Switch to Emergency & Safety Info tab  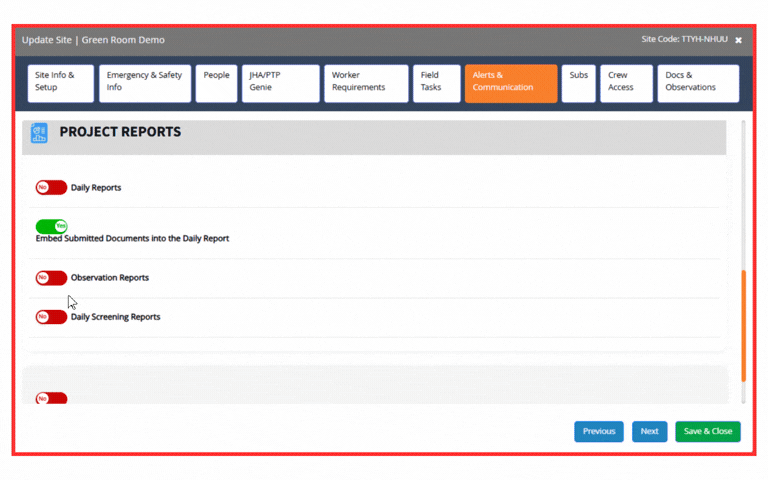click(145, 83)
